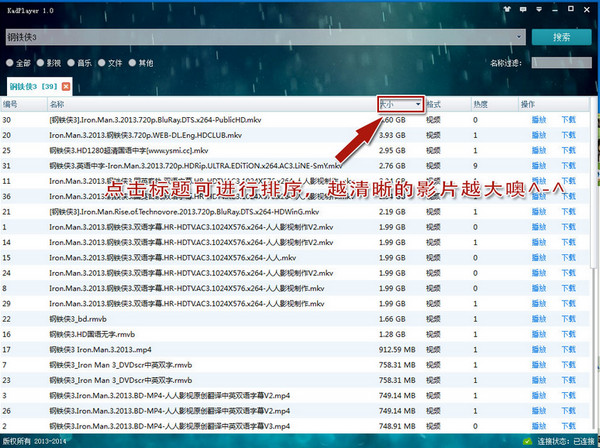600x448 pixels.
Task: Select the 全部 radio button
Action: (x=10, y=62)
